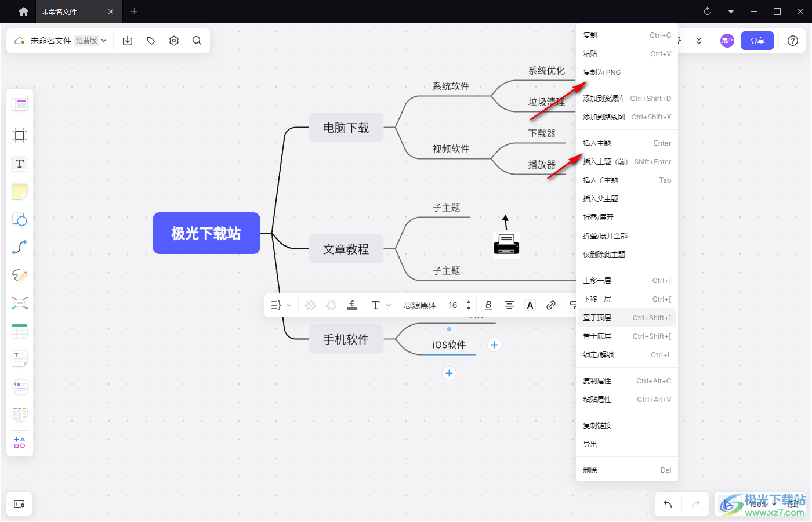
Task: Select the Connector line tool
Action: pyautogui.click(x=20, y=247)
